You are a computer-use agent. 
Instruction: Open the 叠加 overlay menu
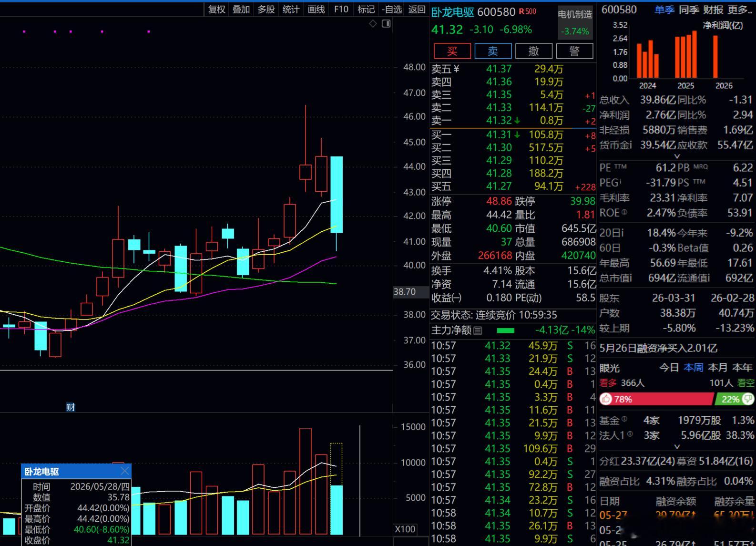[x=241, y=9]
